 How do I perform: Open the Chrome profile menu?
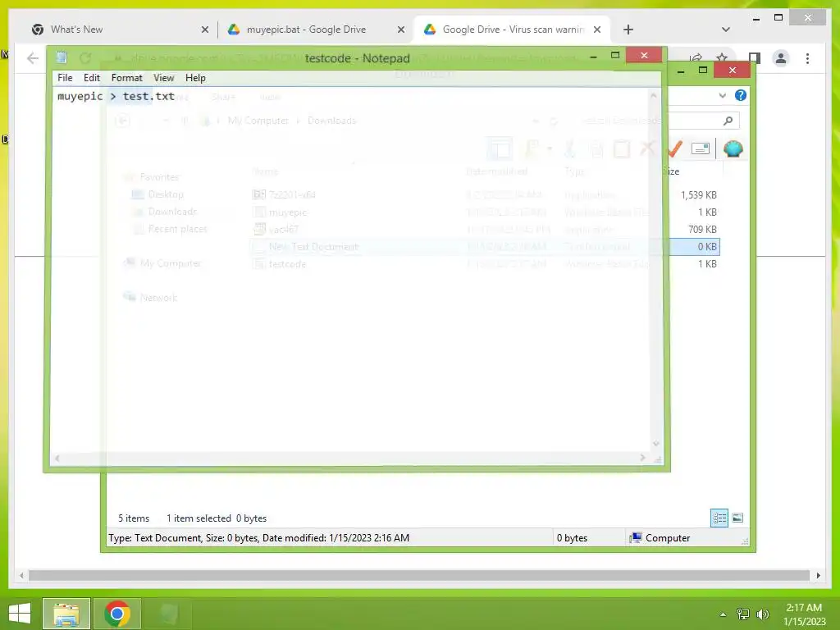coord(781,58)
